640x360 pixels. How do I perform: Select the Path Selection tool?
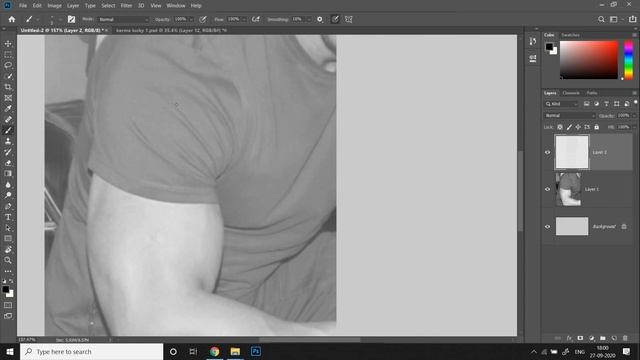pyautogui.click(x=8, y=228)
